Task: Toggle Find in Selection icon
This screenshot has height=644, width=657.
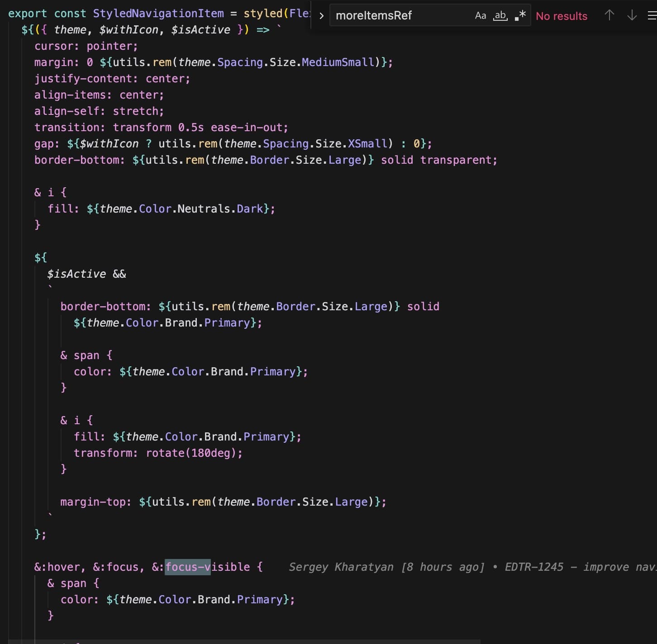Action: click(x=652, y=16)
